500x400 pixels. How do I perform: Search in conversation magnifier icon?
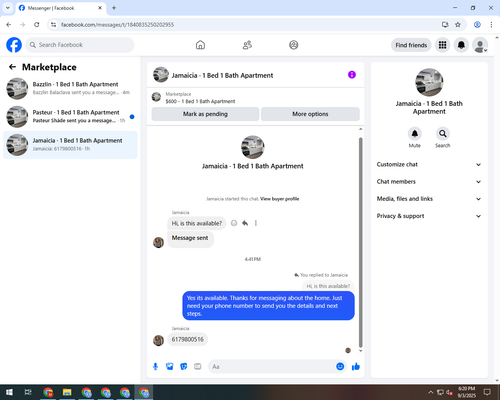click(x=443, y=134)
